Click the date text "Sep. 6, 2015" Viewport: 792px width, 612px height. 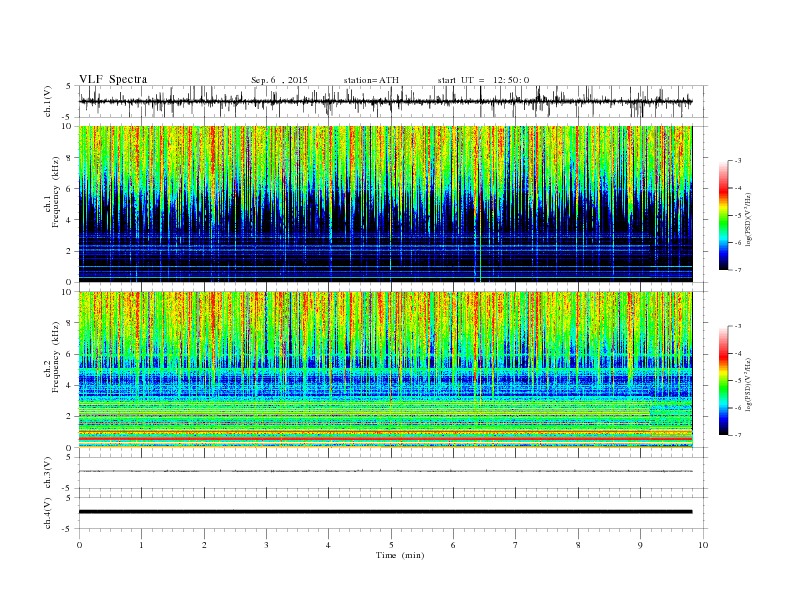pyautogui.click(x=279, y=80)
